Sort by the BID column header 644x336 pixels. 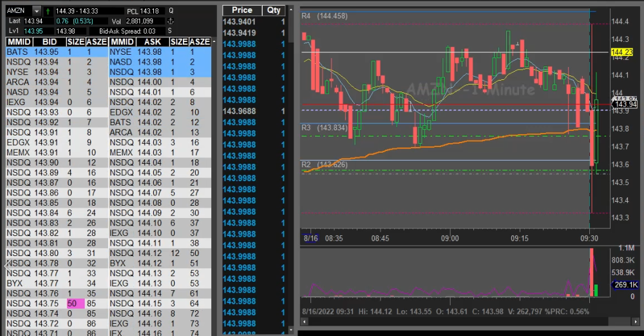pos(49,41)
